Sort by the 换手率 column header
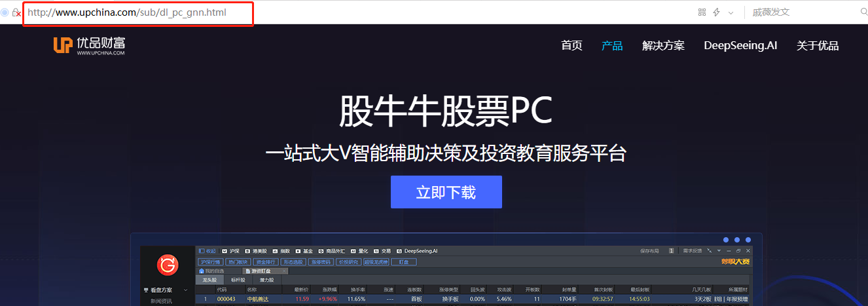The image size is (868, 306). (357, 289)
